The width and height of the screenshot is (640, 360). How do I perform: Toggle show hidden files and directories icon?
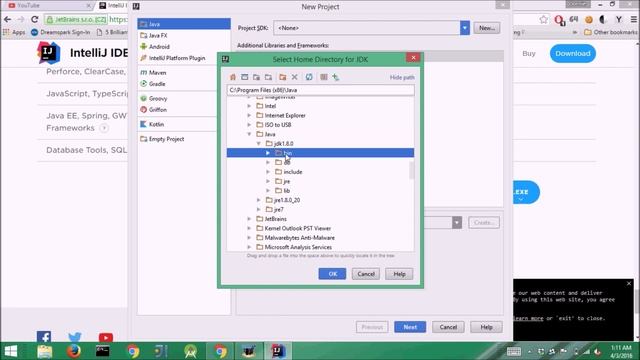tap(324, 77)
